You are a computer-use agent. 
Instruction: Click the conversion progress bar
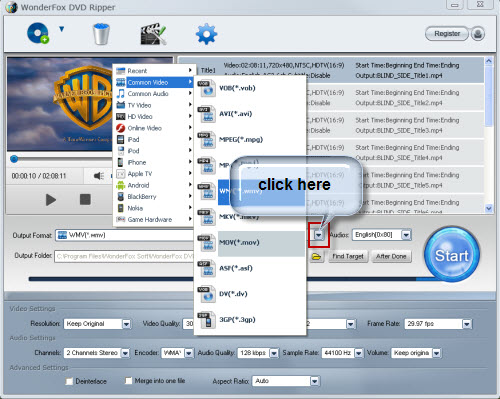[x=233, y=279]
